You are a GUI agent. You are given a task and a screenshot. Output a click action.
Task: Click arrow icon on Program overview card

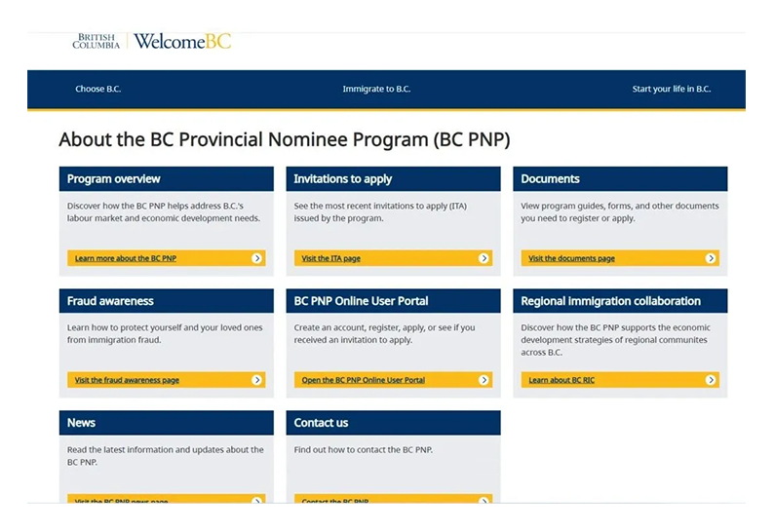(x=257, y=258)
